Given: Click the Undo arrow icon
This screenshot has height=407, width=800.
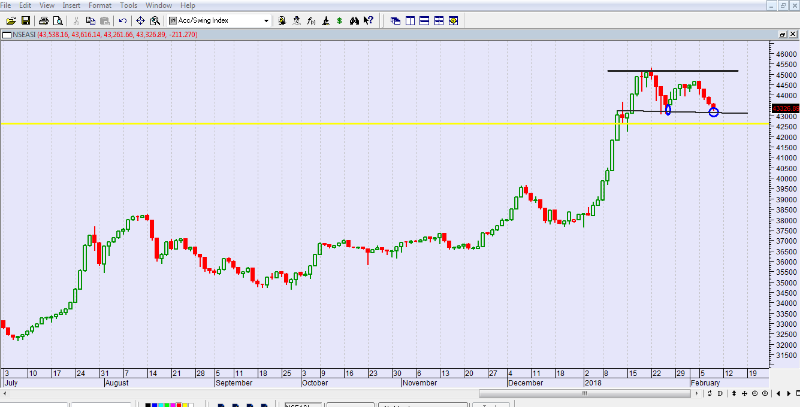Looking at the screenshot, I should point(122,21).
